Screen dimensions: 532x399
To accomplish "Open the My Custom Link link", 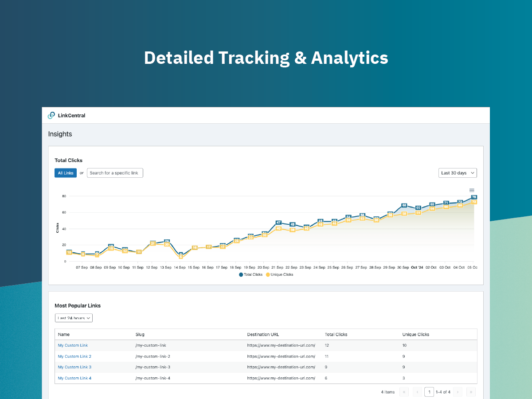I will click(73, 345).
